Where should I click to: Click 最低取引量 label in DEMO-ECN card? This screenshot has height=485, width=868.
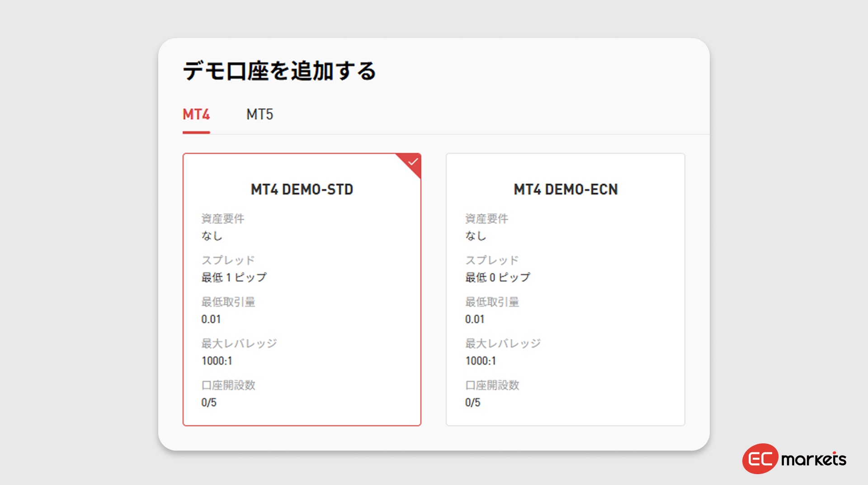tap(492, 302)
